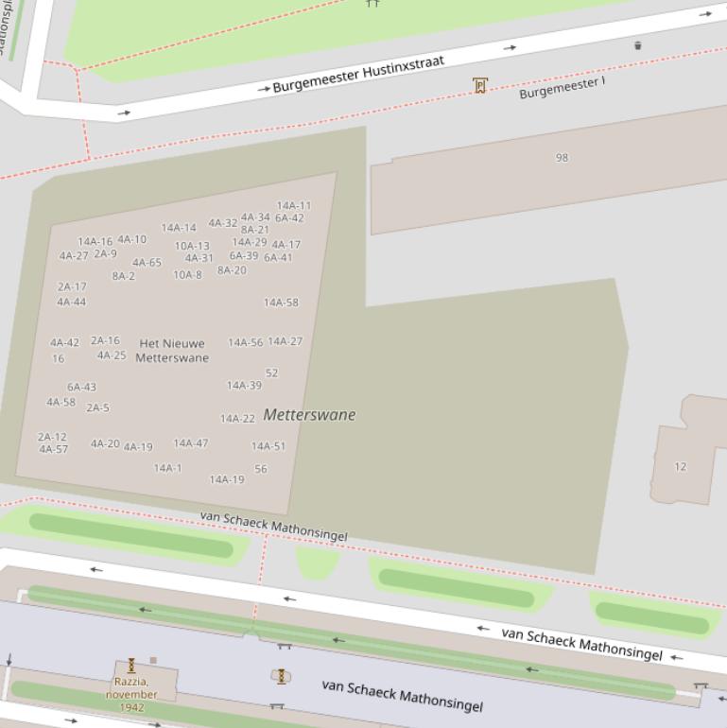Select building number 98
The image size is (727, 728).
click(x=563, y=158)
